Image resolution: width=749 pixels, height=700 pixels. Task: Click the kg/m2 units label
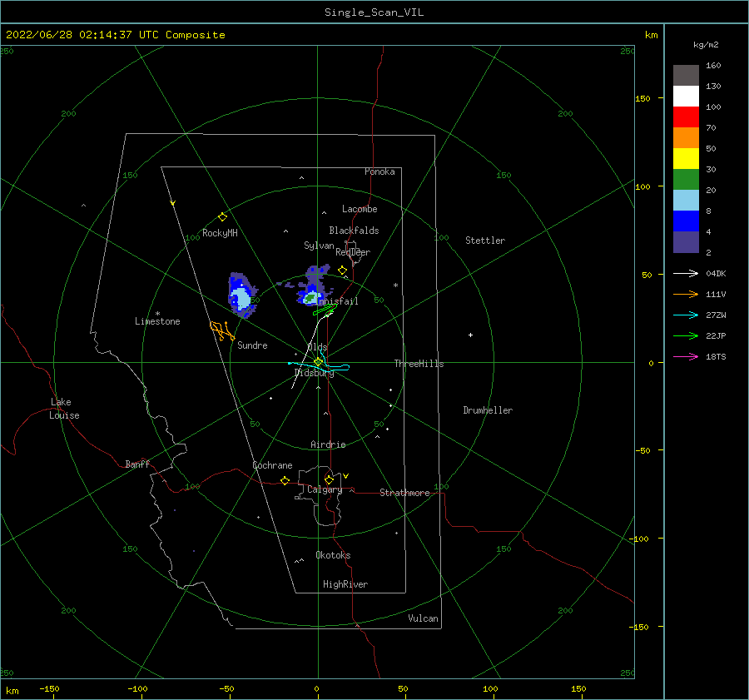[706, 45]
